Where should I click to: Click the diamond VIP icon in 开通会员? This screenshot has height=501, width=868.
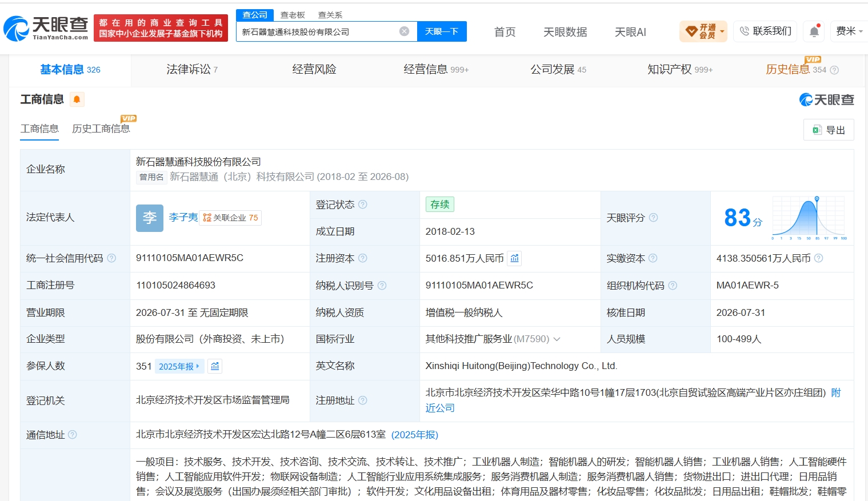691,31
